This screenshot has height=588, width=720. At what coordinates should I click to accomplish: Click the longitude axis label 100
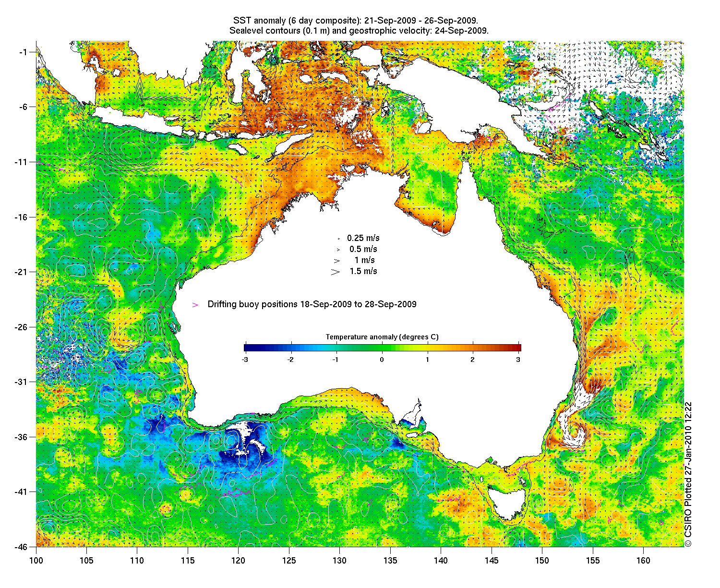point(36,561)
